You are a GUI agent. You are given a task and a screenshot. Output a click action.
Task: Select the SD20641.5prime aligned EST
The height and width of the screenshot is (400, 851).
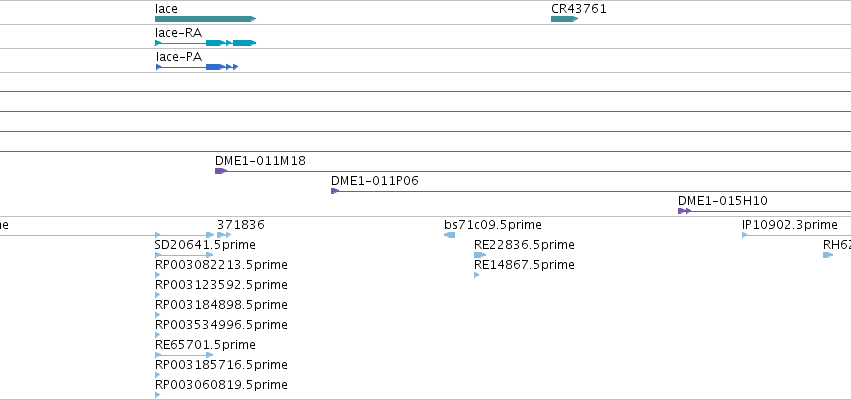tap(184, 255)
